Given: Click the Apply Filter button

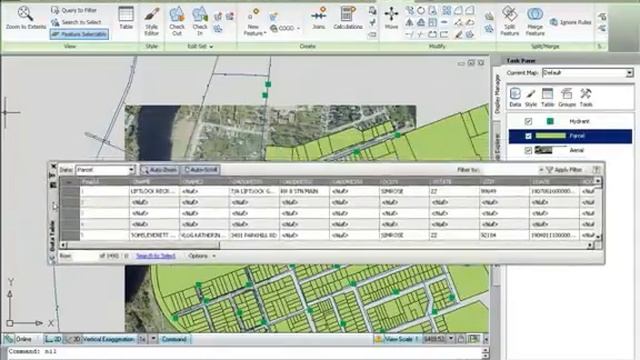Looking at the screenshot, I should (x=564, y=170).
